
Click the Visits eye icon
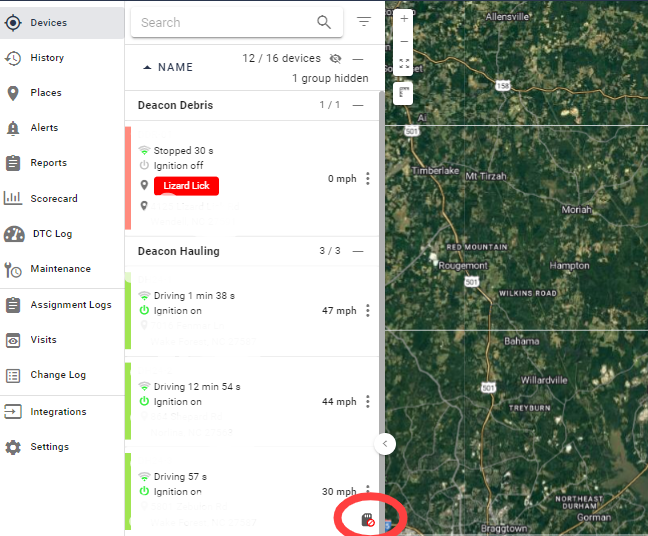point(13,341)
